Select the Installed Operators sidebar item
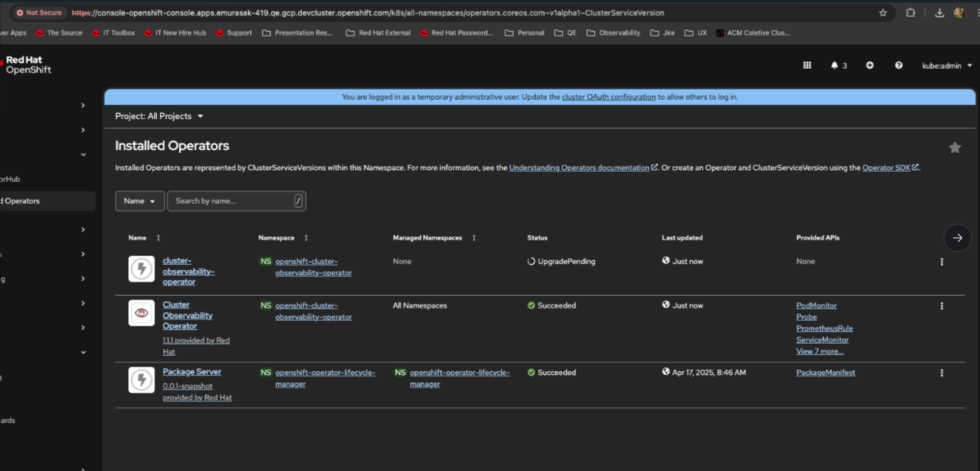 click(47, 201)
